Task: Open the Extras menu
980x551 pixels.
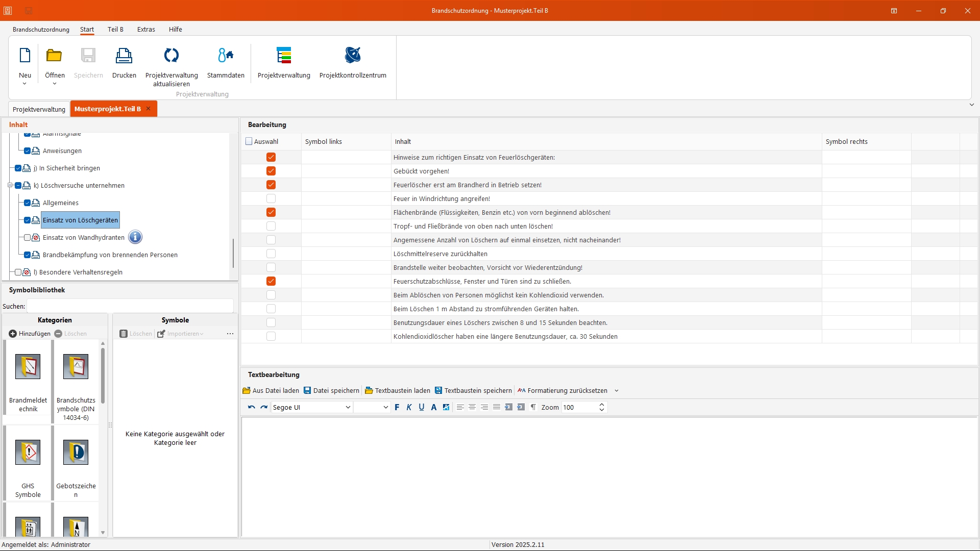Action: point(146,29)
